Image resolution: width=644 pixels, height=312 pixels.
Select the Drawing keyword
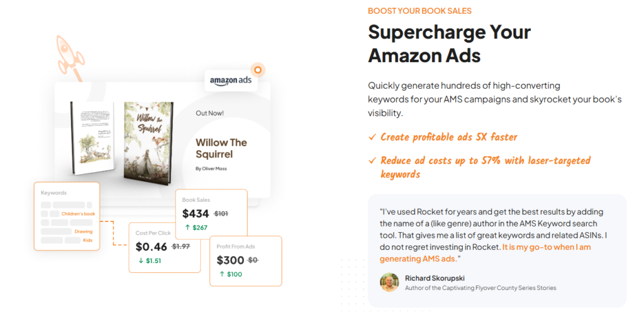(x=84, y=231)
